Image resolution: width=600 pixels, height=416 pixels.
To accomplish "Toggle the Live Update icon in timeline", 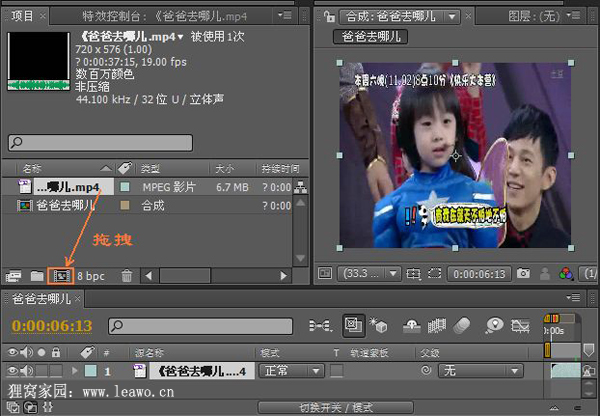I will pyautogui.click(x=354, y=326).
